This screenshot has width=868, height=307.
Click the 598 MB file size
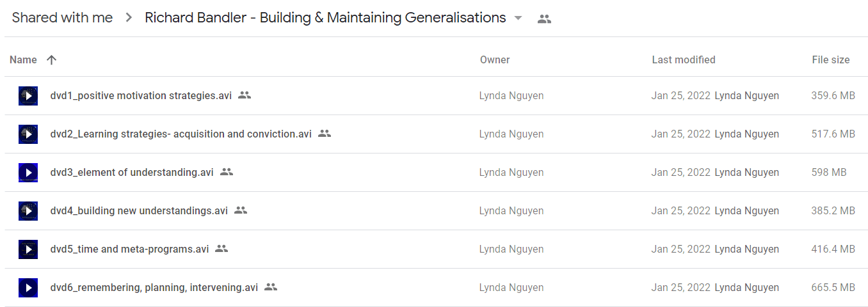pos(829,173)
